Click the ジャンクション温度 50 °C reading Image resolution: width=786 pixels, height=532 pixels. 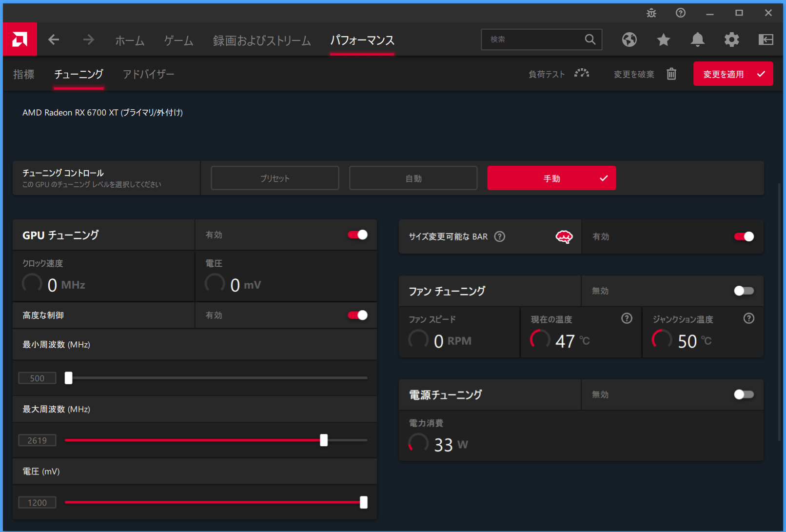[x=682, y=340]
